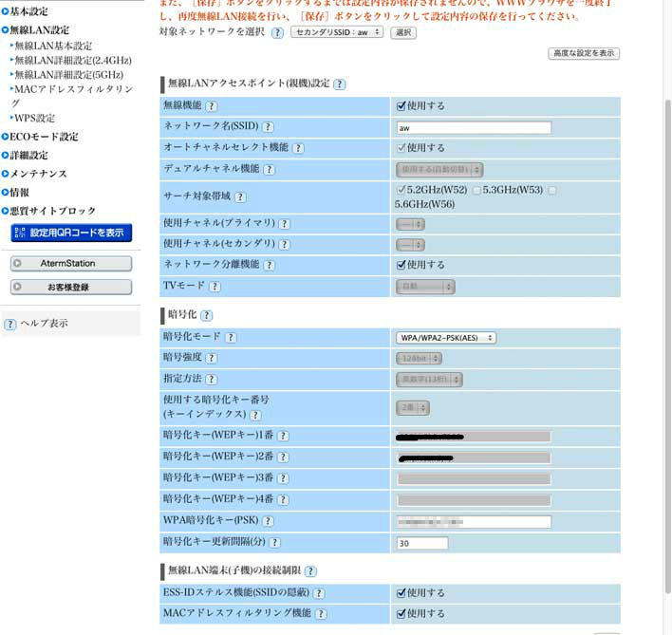Click the ネットワーク名(SSID) text field
The image size is (672, 635).
[474, 128]
